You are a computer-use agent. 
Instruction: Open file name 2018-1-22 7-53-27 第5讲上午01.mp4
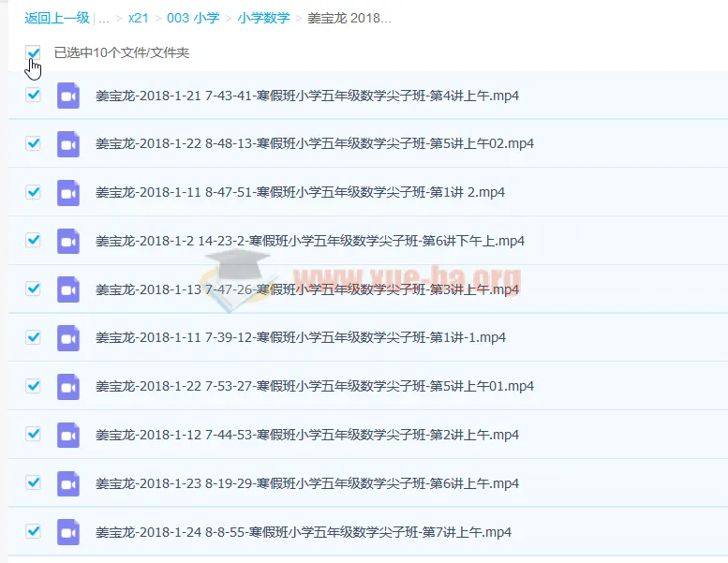pyautogui.click(x=315, y=386)
